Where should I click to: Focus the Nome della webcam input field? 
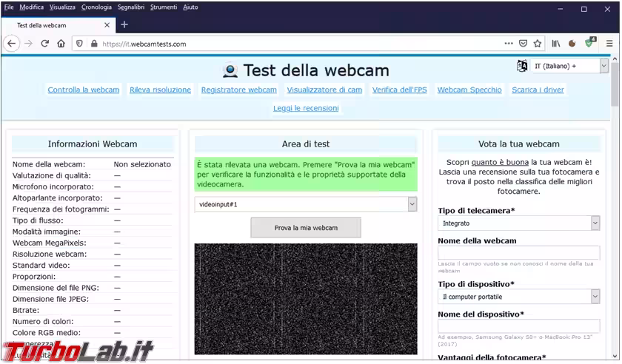519,253
